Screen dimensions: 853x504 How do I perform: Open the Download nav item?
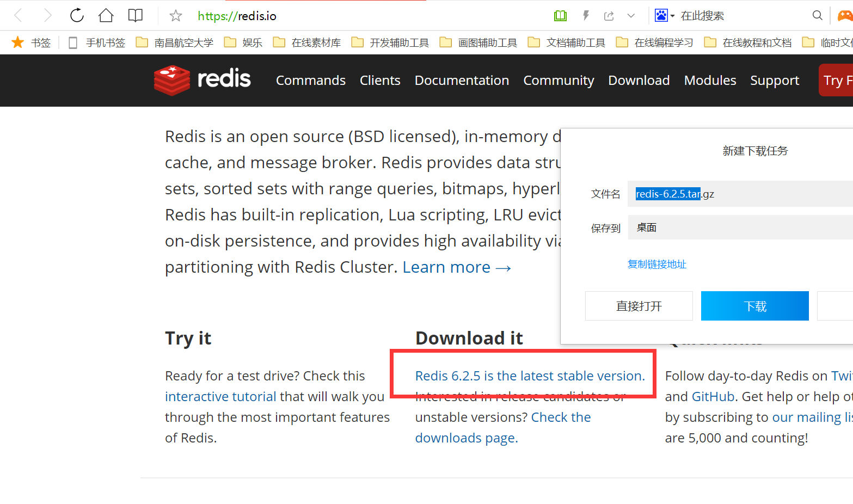(639, 81)
